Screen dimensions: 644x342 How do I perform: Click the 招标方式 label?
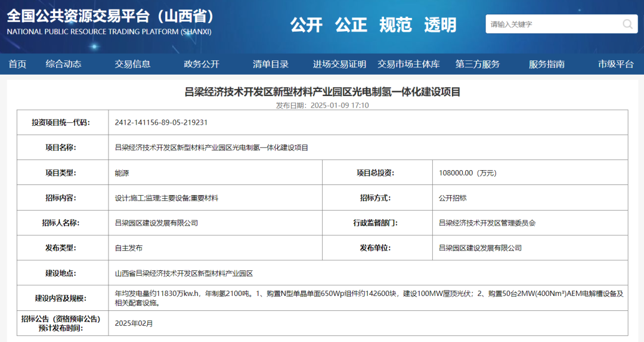pyautogui.click(x=376, y=198)
